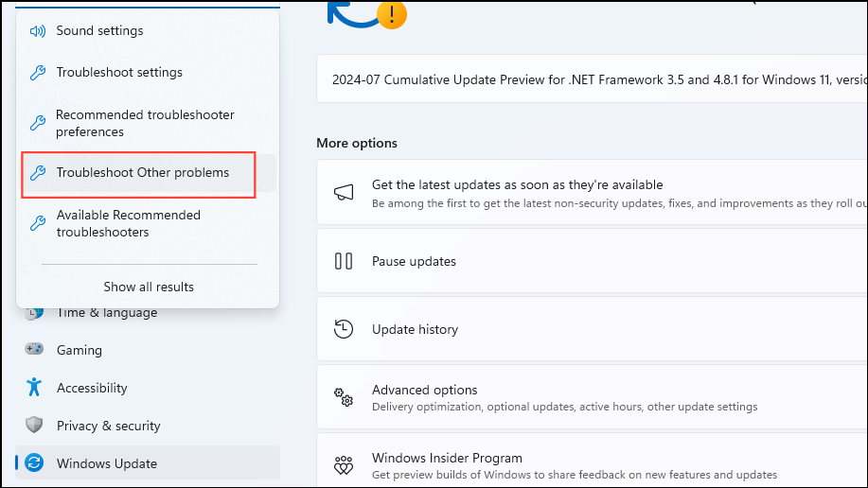The height and width of the screenshot is (488, 868).
Task: Click the Windows Update sync icon in sidebar
Action: [x=34, y=462]
